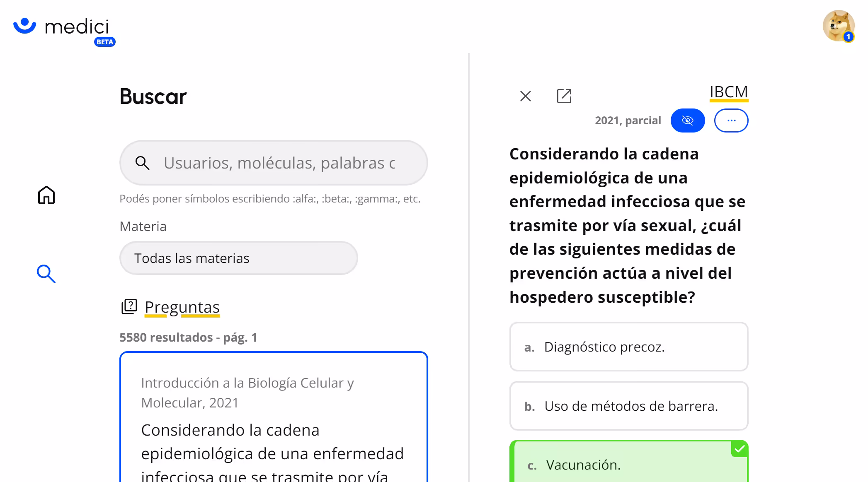The height and width of the screenshot is (482, 868).
Task: Open the question in a new window
Action: coord(565,96)
